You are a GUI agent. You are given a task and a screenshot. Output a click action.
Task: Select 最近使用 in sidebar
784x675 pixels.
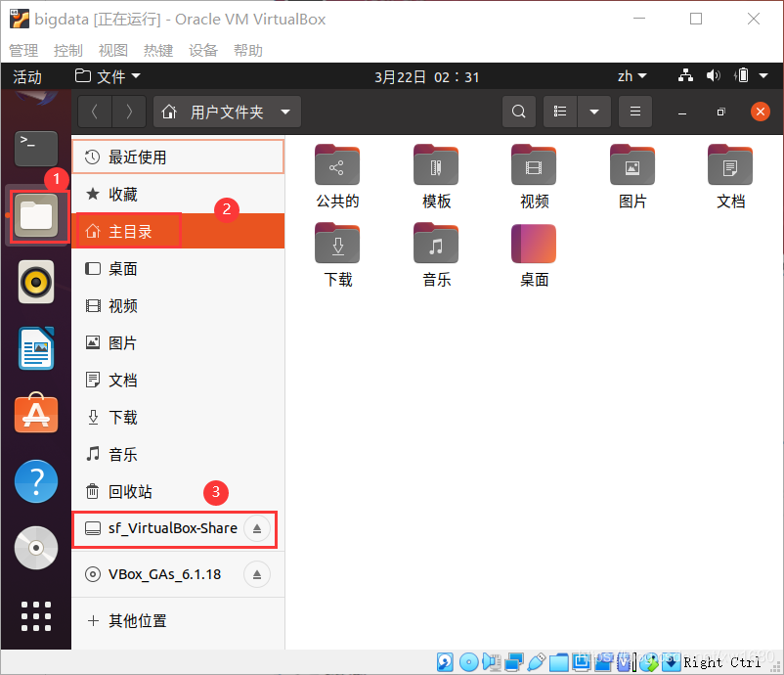click(178, 157)
